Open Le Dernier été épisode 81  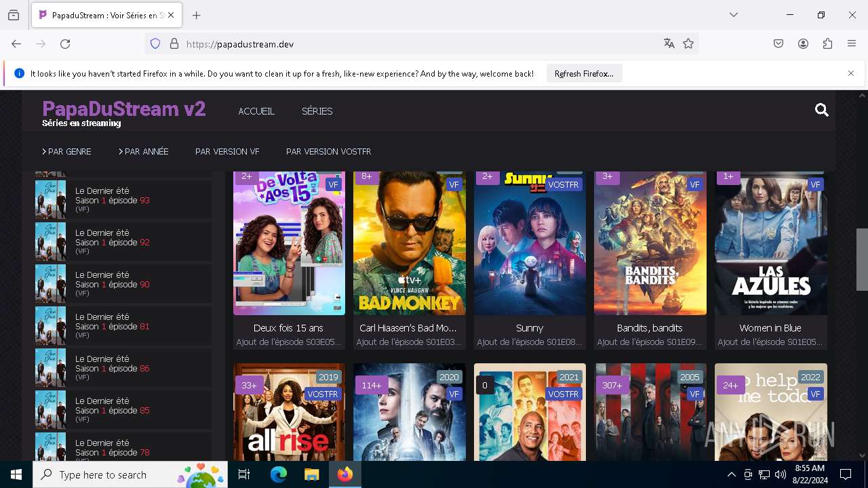pos(123,325)
